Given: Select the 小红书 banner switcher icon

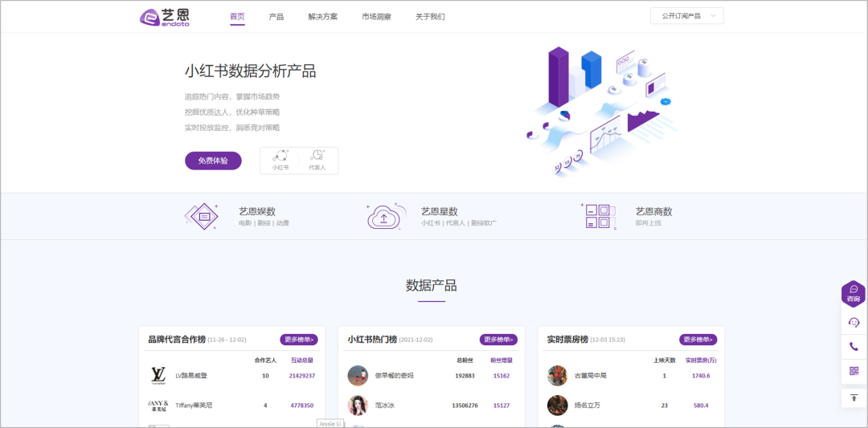Looking at the screenshot, I should [280, 159].
